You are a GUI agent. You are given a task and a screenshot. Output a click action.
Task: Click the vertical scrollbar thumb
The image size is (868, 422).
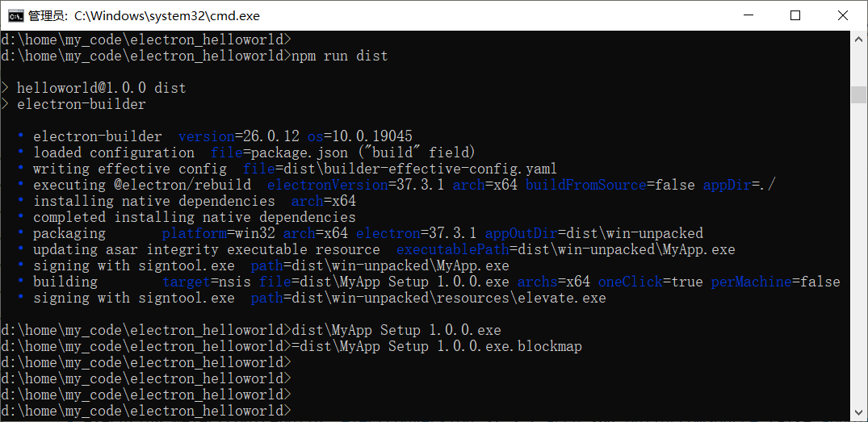point(859,94)
